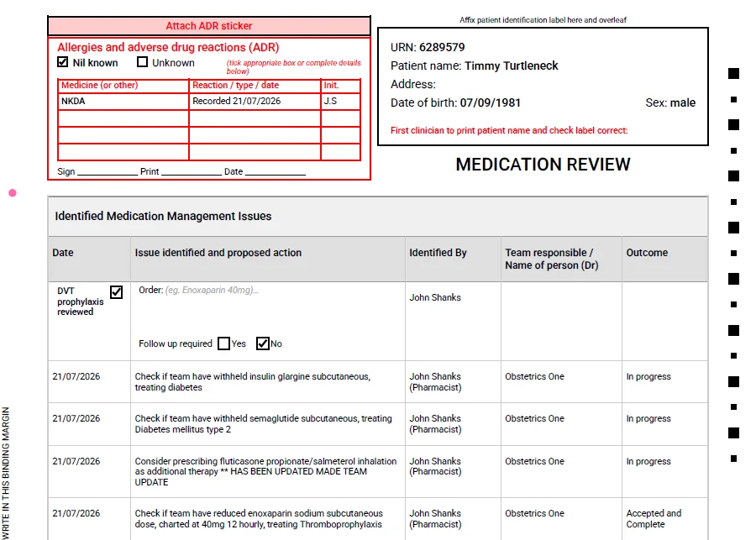The width and height of the screenshot is (756, 540).
Task: Untick the Follow up required No checkbox
Action: pos(262,343)
